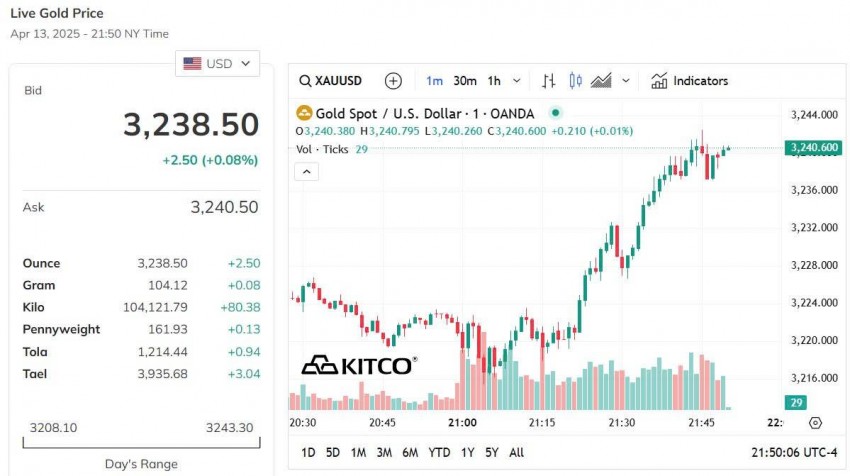This screenshot has height=476, width=850.
Task: Switch chart to 30m interval
Action: [464, 81]
